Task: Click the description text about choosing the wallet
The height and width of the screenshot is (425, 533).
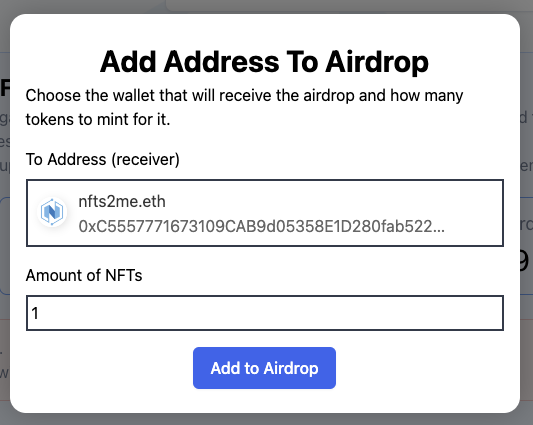Action: pyautogui.click(x=244, y=107)
